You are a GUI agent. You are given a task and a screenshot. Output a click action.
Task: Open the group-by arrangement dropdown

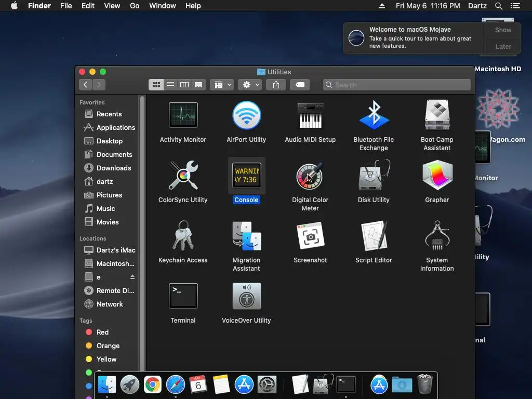pyautogui.click(x=222, y=85)
